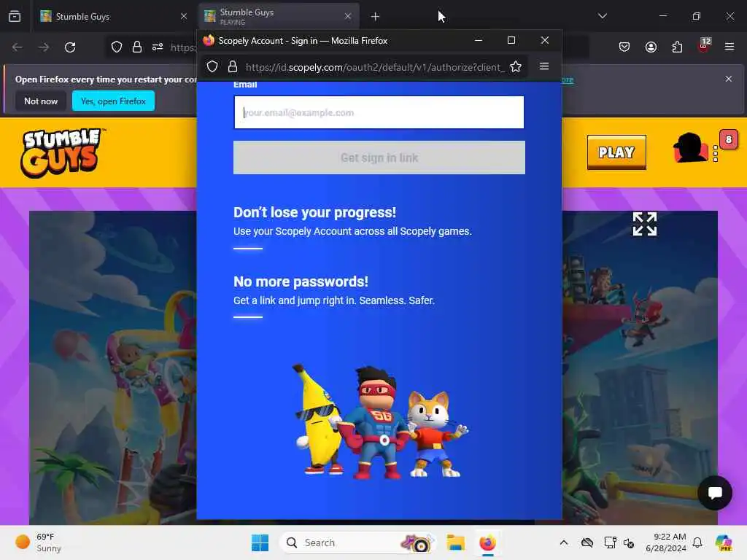The height and width of the screenshot is (560, 747).
Task: Click the taskbar Search box
Action: tap(358, 542)
